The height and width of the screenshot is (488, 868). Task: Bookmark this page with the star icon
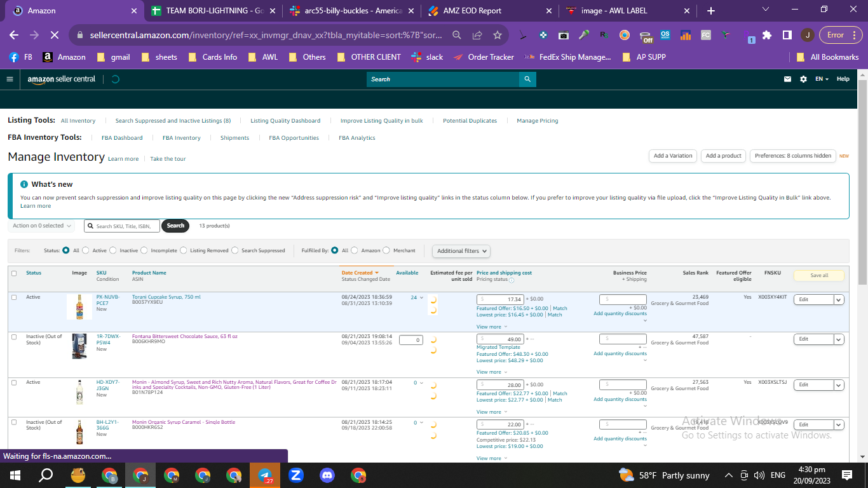pos(498,35)
